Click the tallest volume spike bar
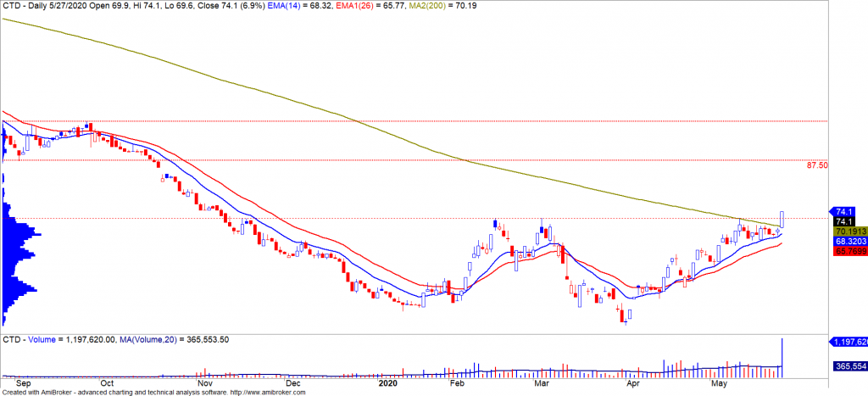868x396 pixels. 782,356
